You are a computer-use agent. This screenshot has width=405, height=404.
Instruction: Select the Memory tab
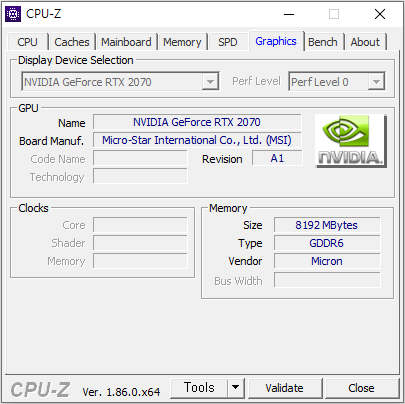point(182,42)
